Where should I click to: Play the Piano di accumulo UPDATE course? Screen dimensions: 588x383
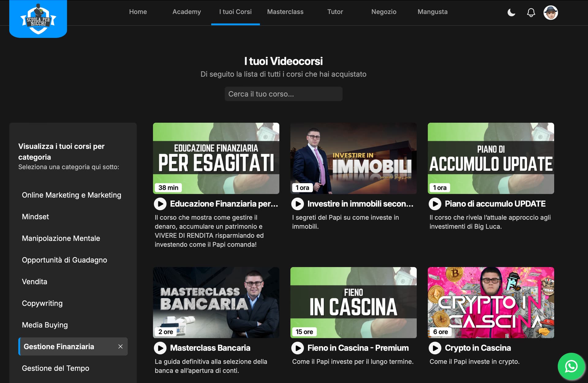(435, 204)
